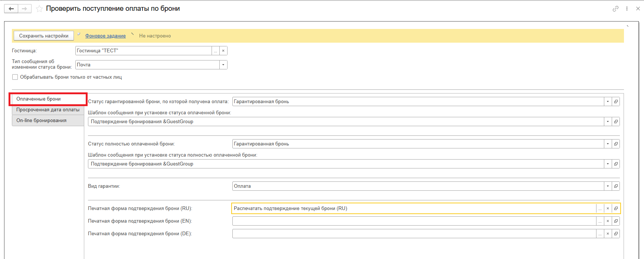Switch to On-line бронирования tab

click(48, 121)
